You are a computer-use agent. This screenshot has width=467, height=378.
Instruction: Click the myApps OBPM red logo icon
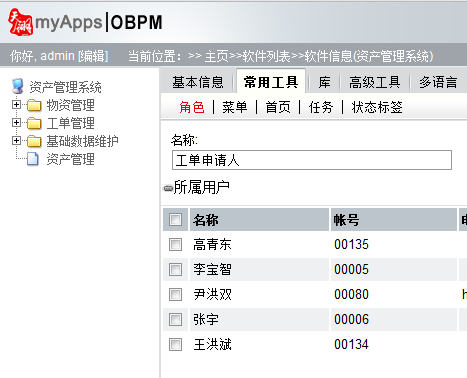click(20, 22)
